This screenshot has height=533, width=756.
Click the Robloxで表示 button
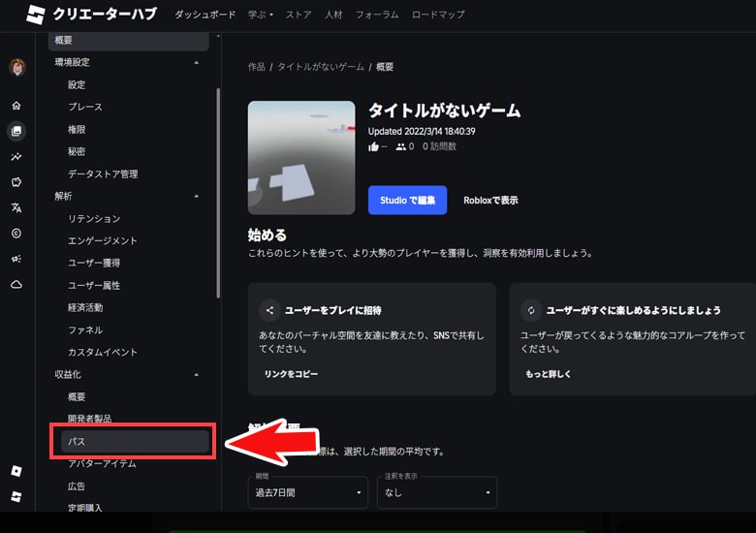tap(490, 201)
